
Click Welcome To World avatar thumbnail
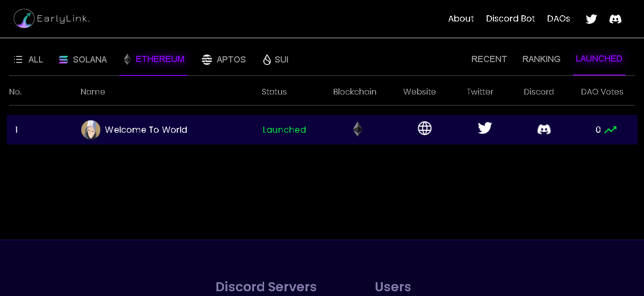coord(91,130)
